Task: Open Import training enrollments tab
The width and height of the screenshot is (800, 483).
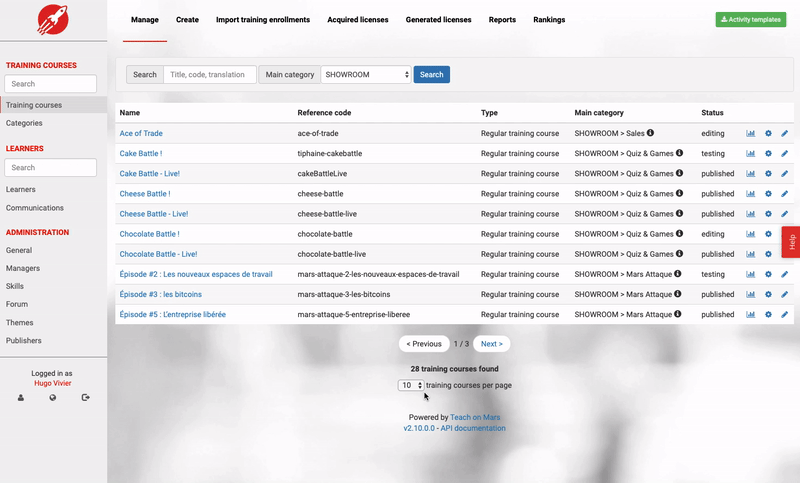Action: tap(263, 20)
